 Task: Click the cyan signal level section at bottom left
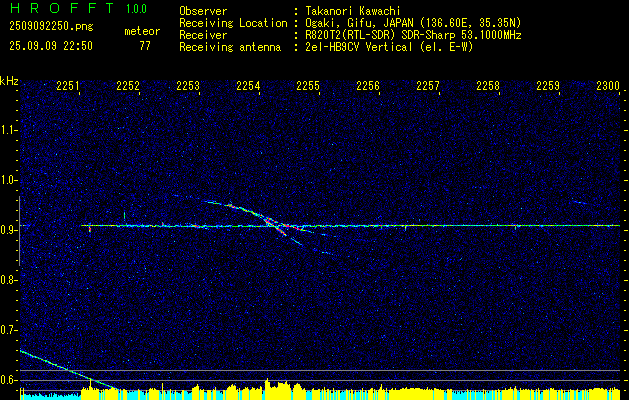(51, 396)
